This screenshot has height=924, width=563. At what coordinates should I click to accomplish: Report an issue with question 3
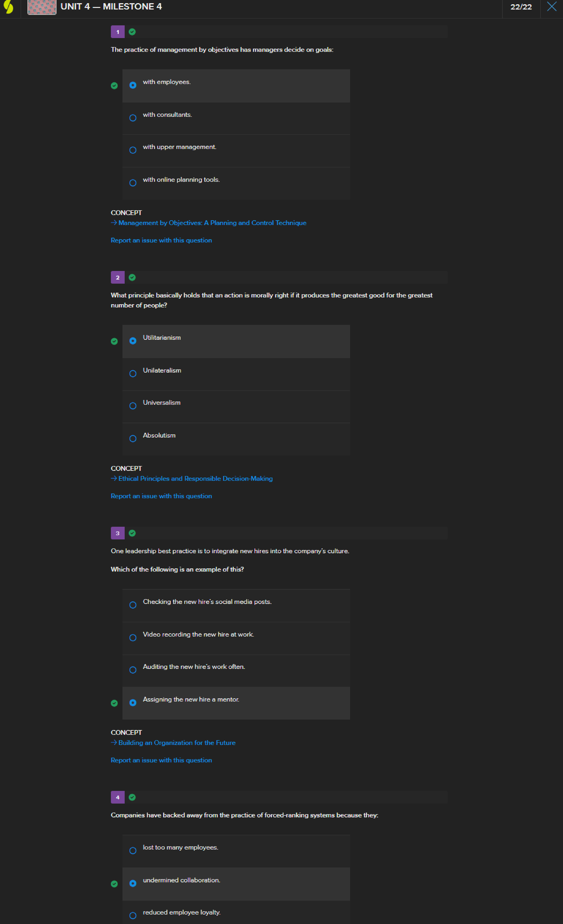point(161,760)
